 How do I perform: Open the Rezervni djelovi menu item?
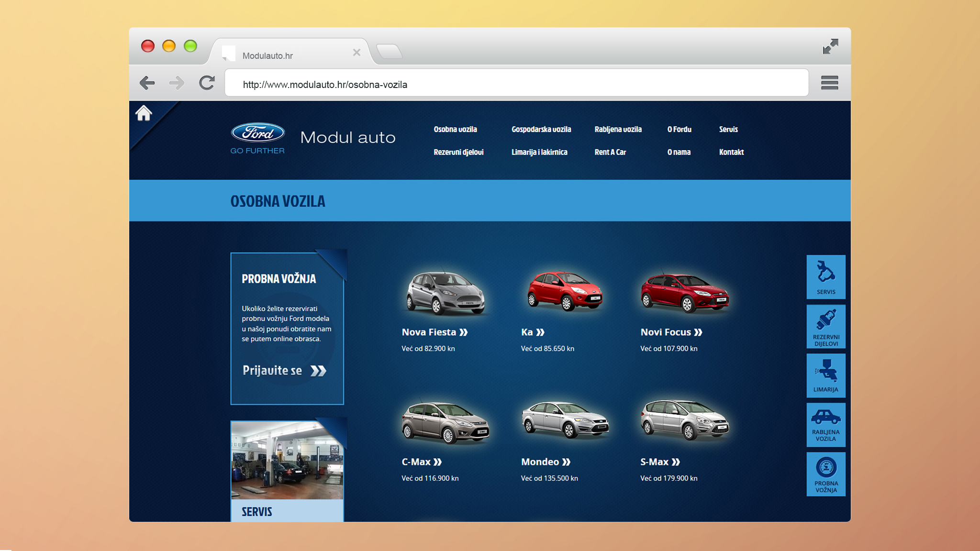point(458,152)
